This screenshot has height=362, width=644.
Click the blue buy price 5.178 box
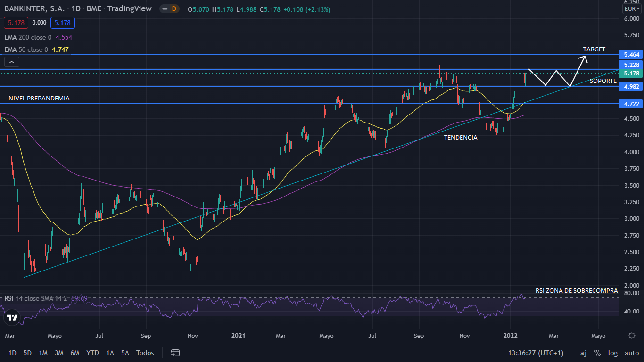click(x=63, y=23)
